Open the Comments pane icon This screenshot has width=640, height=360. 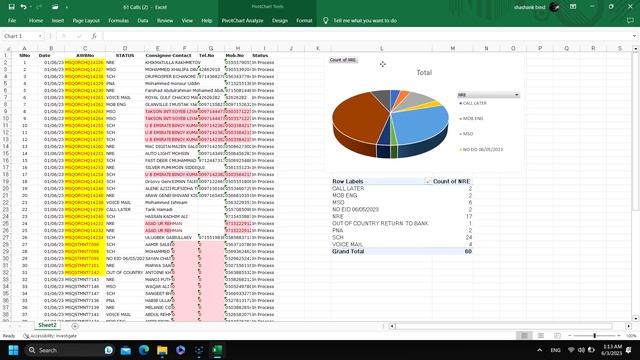click(x=630, y=20)
